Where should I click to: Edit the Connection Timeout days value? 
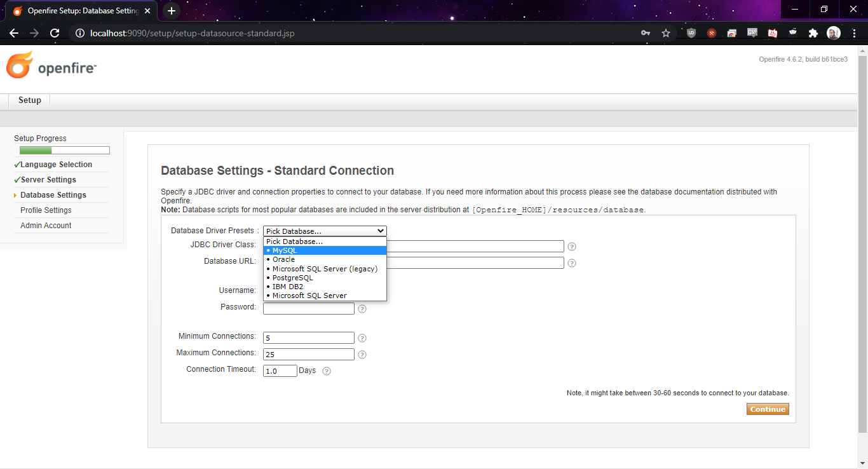pyautogui.click(x=280, y=370)
